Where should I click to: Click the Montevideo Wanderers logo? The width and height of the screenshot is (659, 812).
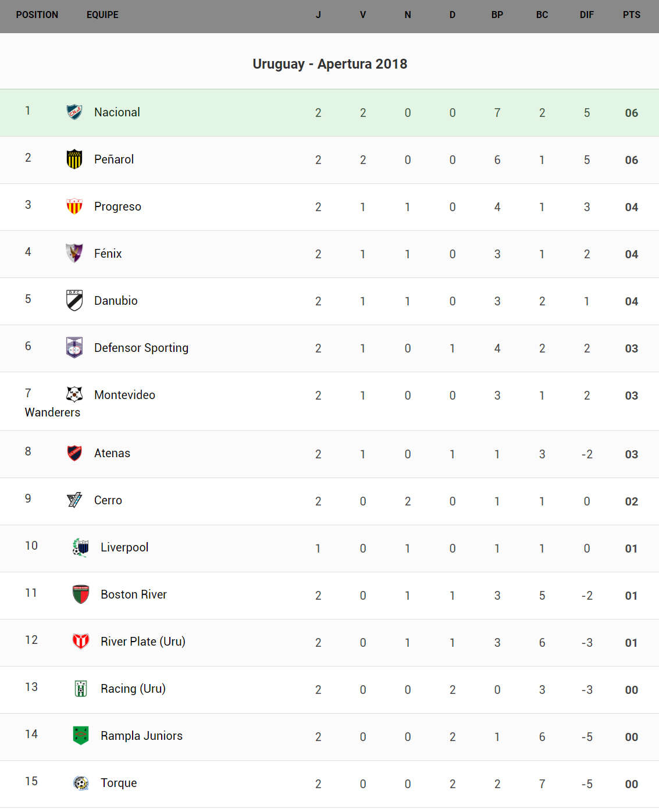pos(74,394)
